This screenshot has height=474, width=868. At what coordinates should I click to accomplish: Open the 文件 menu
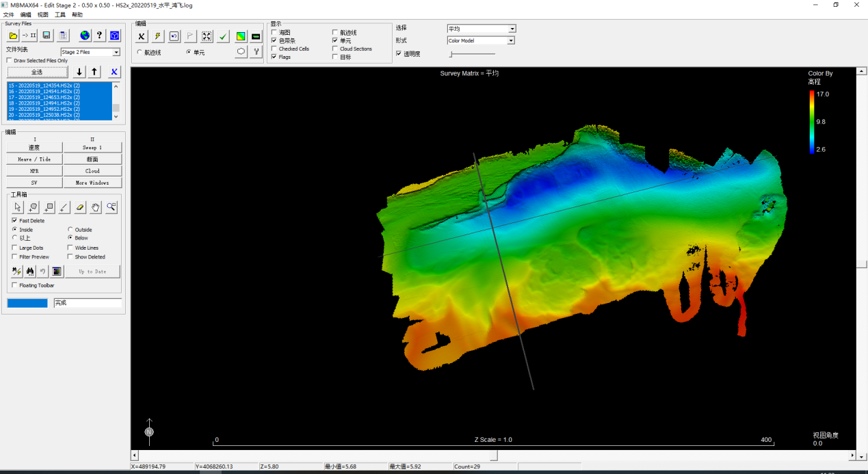point(10,14)
